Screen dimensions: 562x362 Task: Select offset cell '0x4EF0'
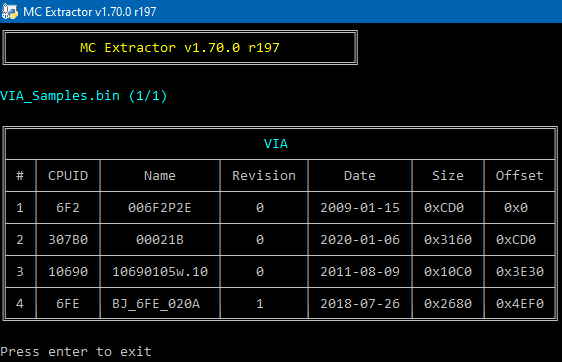(520, 304)
